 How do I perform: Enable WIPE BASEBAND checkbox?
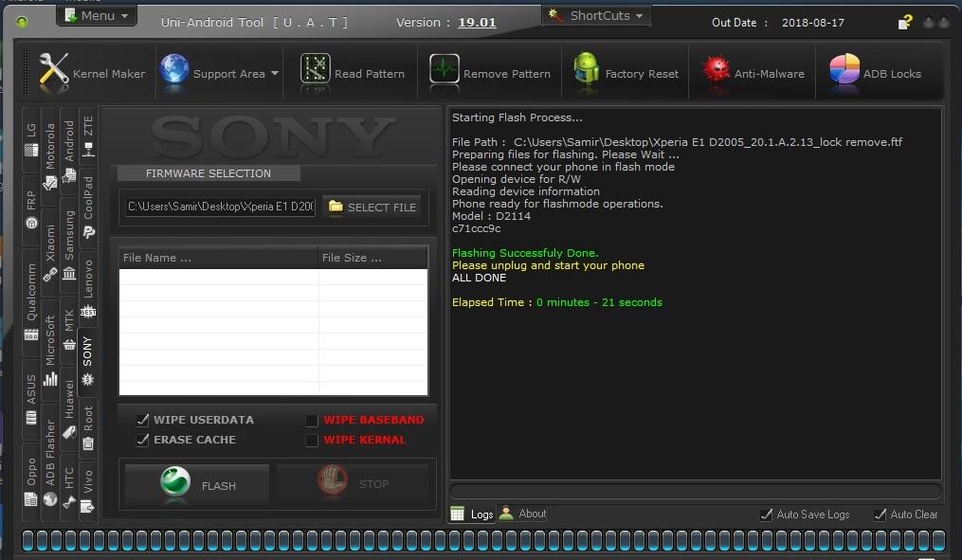point(312,420)
